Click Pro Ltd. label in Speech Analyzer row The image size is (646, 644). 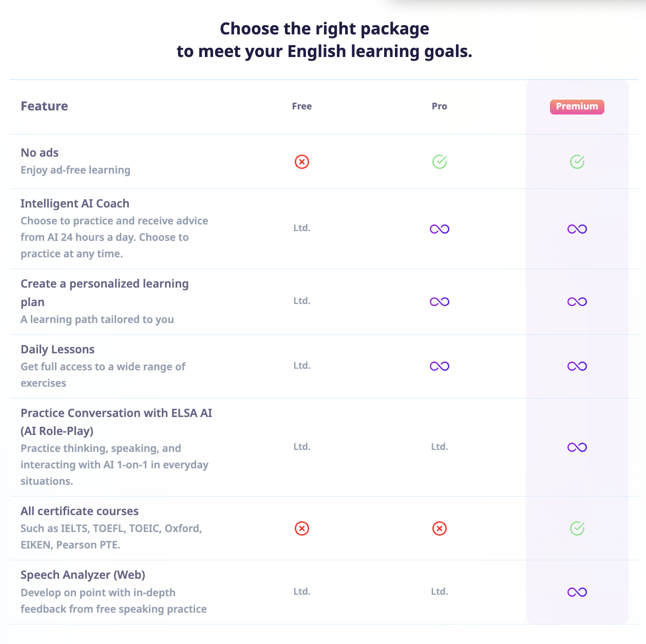(x=440, y=592)
